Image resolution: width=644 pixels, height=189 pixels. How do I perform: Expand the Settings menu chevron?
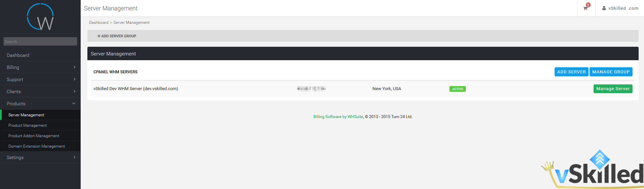(x=74, y=157)
